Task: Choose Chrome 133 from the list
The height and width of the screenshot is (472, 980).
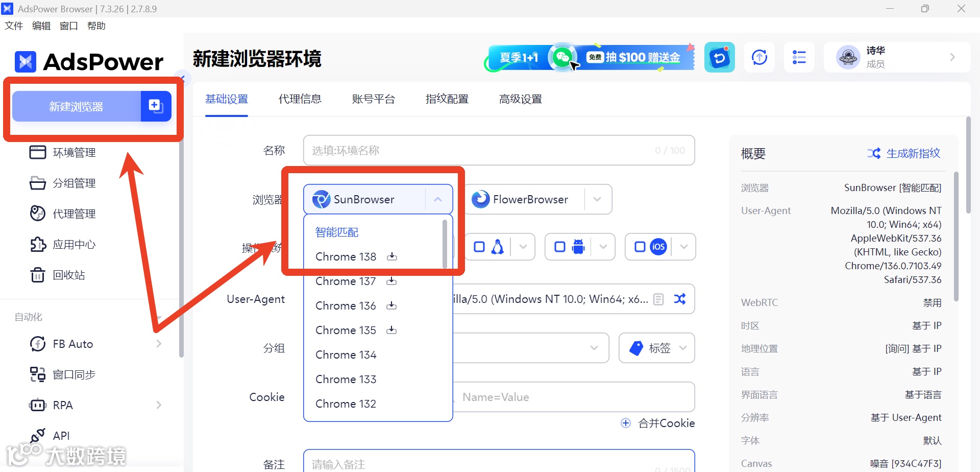Action: click(x=346, y=379)
